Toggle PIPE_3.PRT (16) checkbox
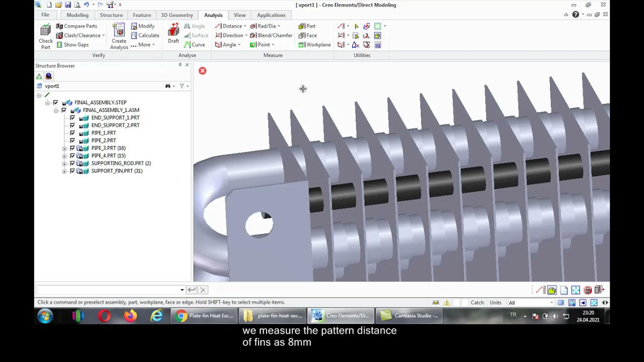This screenshot has width=644, height=362. point(72,148)
